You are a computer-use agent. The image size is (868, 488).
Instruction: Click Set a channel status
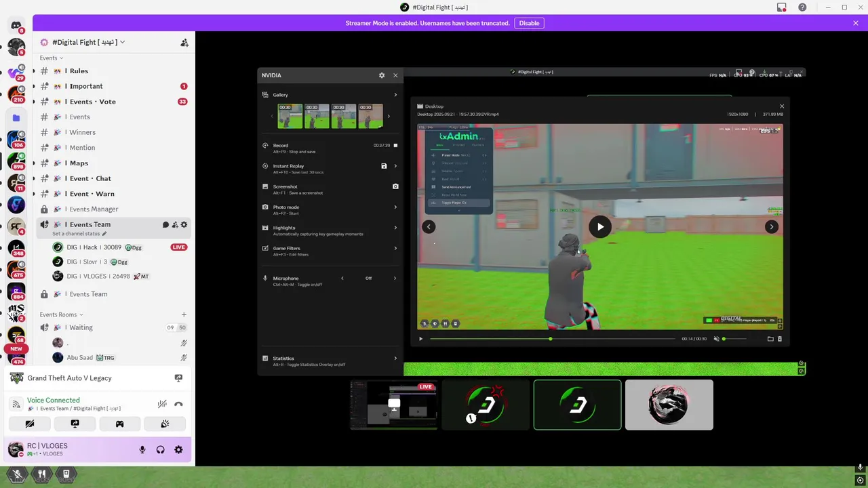79,234
